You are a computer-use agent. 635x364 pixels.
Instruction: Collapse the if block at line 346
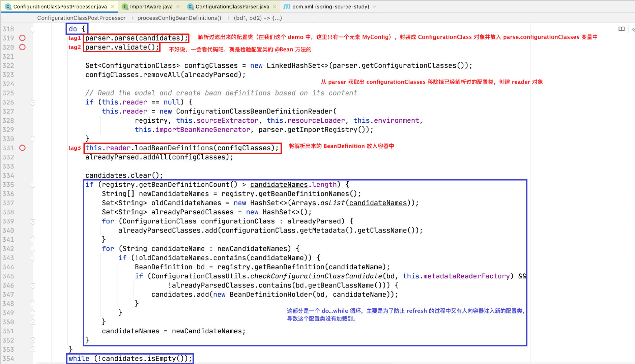click(33, 285)
